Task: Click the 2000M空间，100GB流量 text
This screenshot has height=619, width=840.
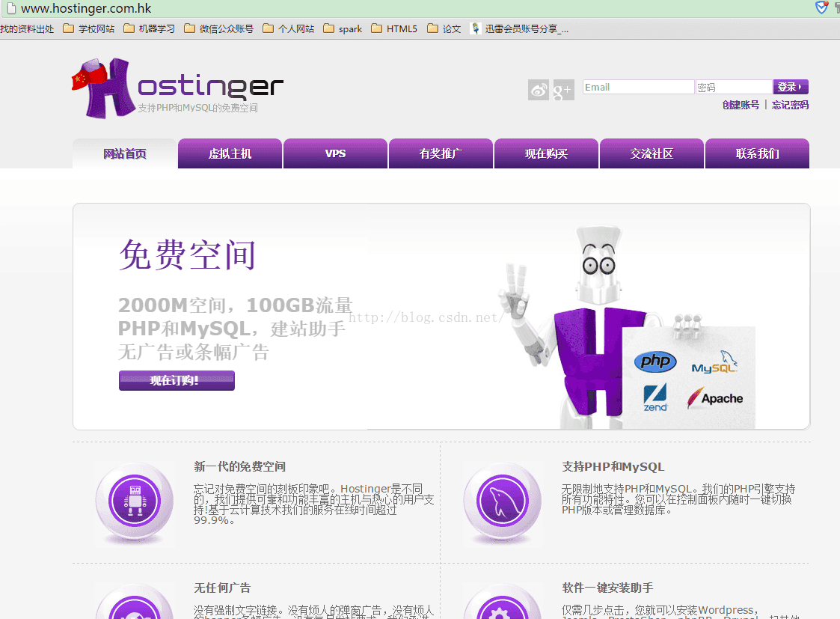Action: 235,305
